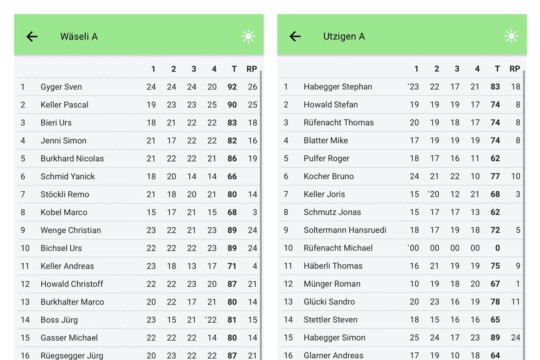This screenshot has height=360, width=540.
Task: Toggle brightness icon in Utzigen A header
Action: click(x=511, y=36)
